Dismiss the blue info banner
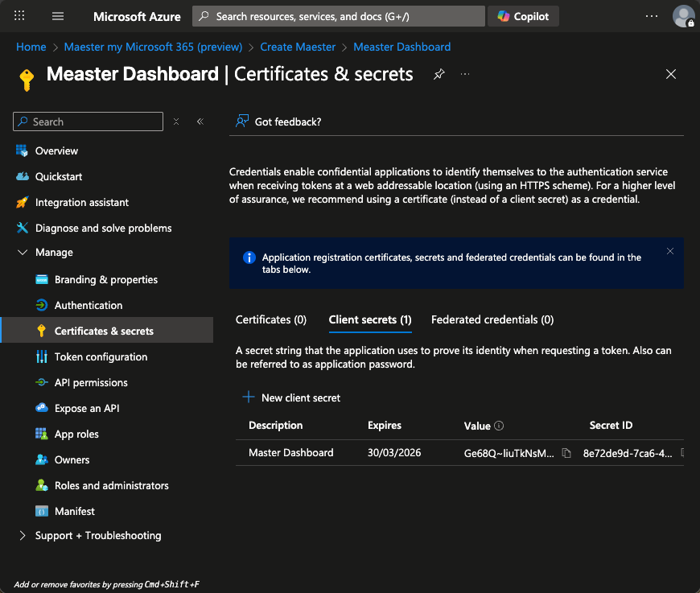 [670, 252]
